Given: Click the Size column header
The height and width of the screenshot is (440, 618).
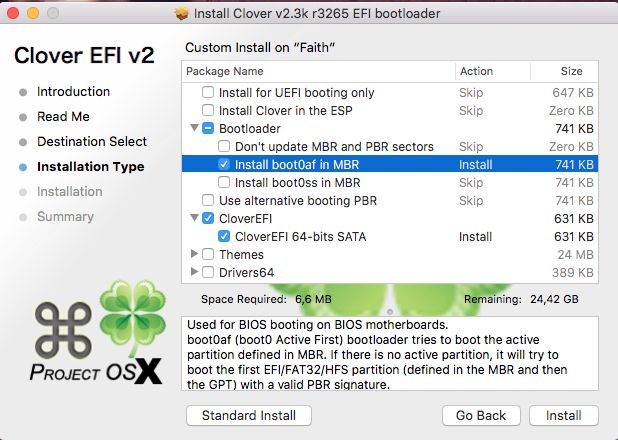Looking at the screenshot, I should [564, 71].
